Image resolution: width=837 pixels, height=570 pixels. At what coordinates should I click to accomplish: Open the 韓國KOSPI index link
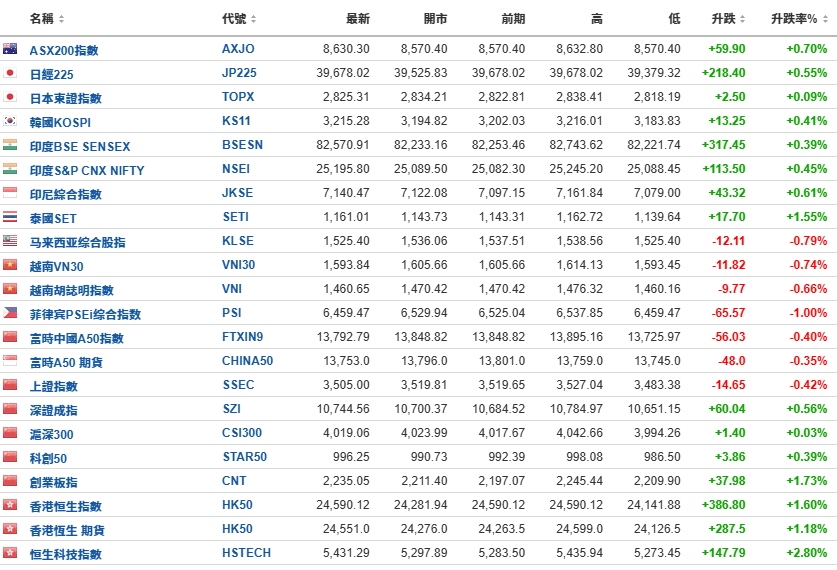point(60,122)
